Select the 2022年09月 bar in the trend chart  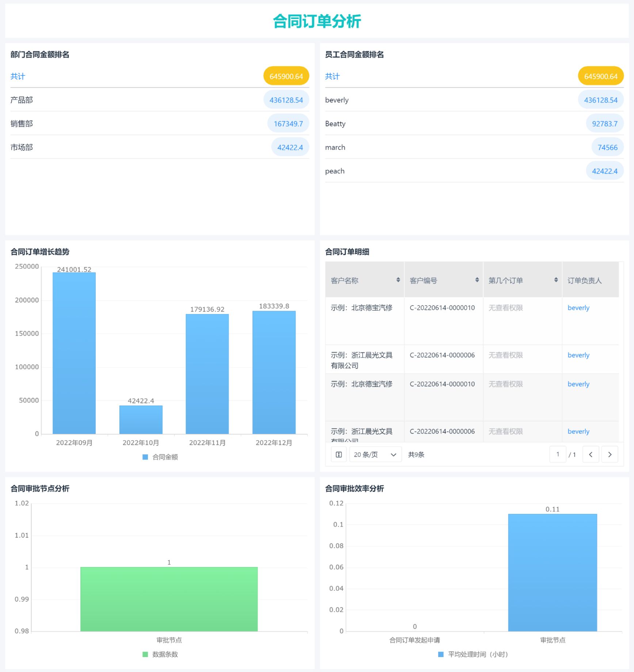pos(74,353)
